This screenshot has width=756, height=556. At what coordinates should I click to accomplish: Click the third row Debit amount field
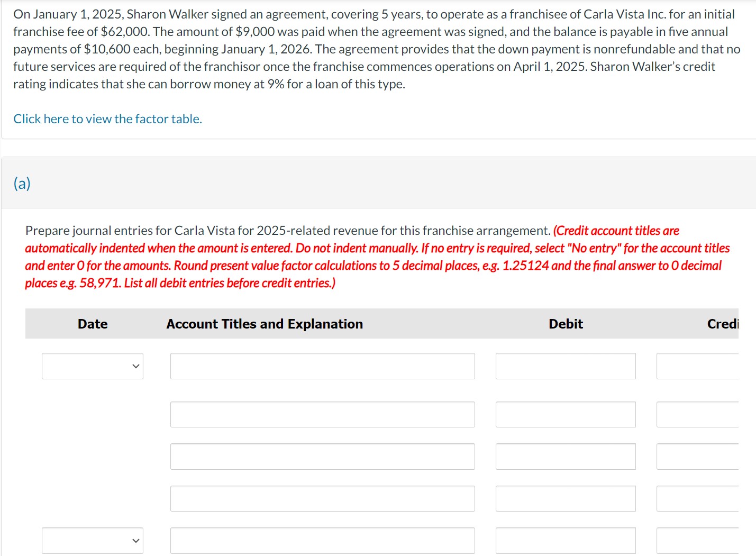coord(566,457)
